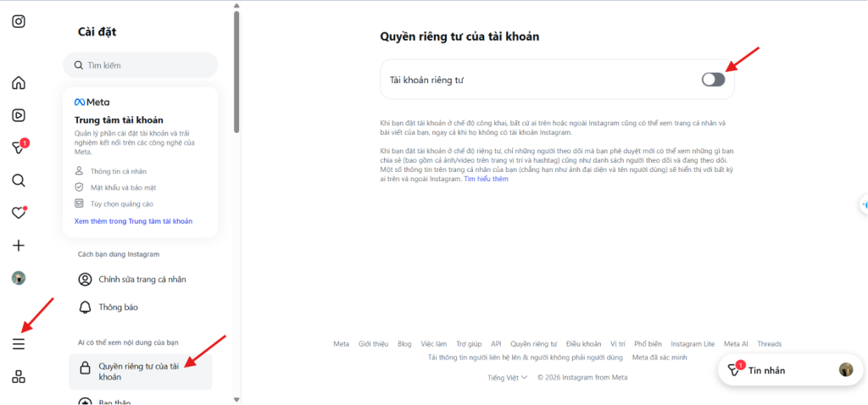
Task: Click the Threads footer link
Action: (x=770, y=344)
